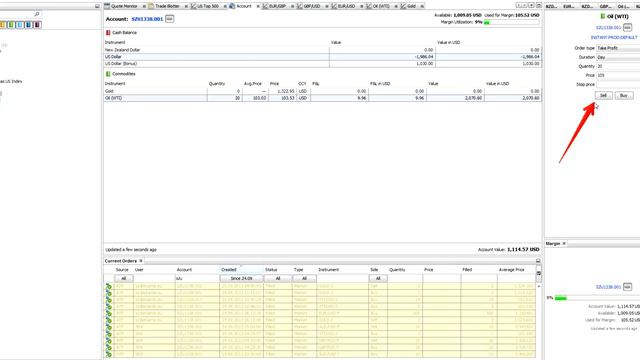Select the Gold row in Commodities
The width and height of the screenshot is (640, 360).
[323, 91]
